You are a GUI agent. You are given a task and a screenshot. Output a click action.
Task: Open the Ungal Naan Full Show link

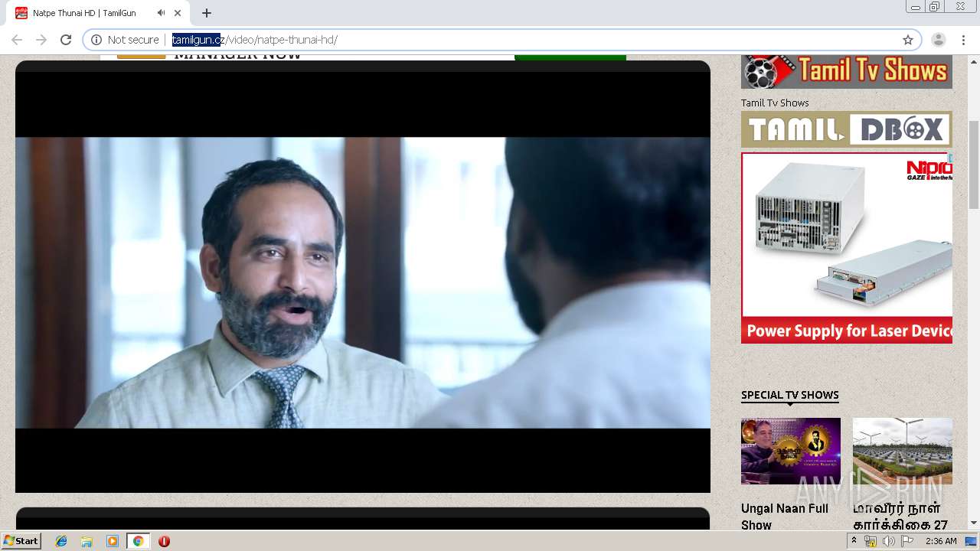point(785,516)
